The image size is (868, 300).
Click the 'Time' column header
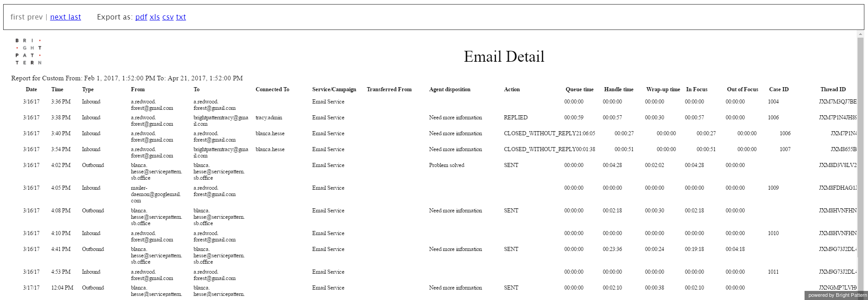coord(57,89)
